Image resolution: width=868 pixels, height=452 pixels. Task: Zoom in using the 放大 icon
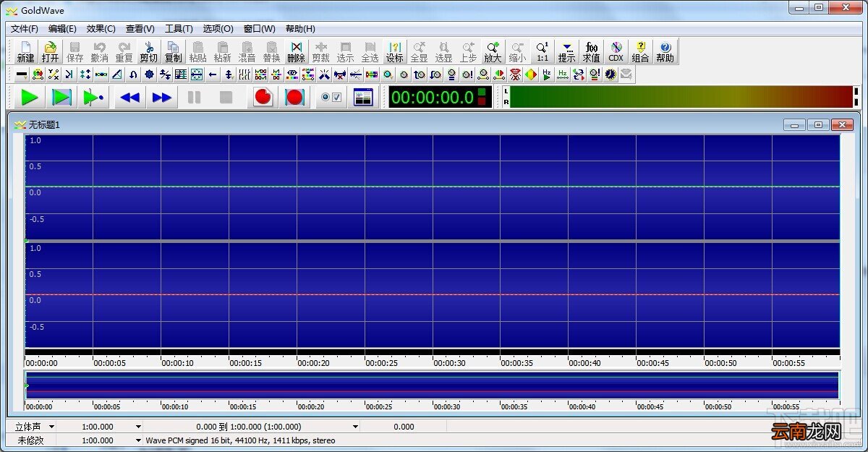click(493, 51)
